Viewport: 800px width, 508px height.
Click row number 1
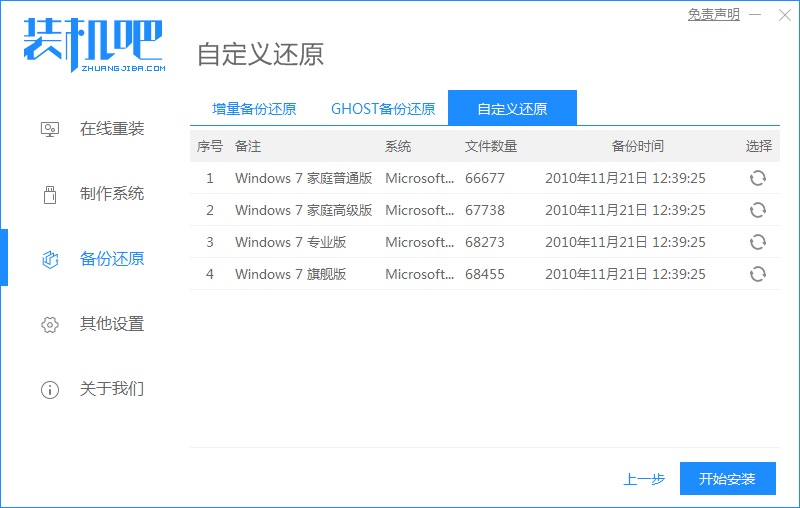click(x=210, y=178)
